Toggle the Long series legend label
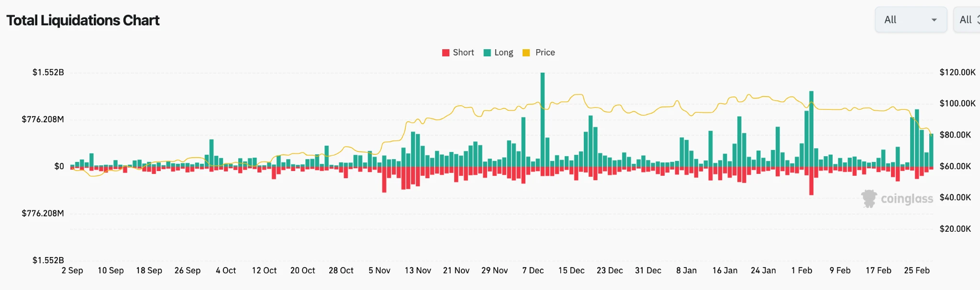The height and width of the screenshot is (290, 980). (503, 53)
